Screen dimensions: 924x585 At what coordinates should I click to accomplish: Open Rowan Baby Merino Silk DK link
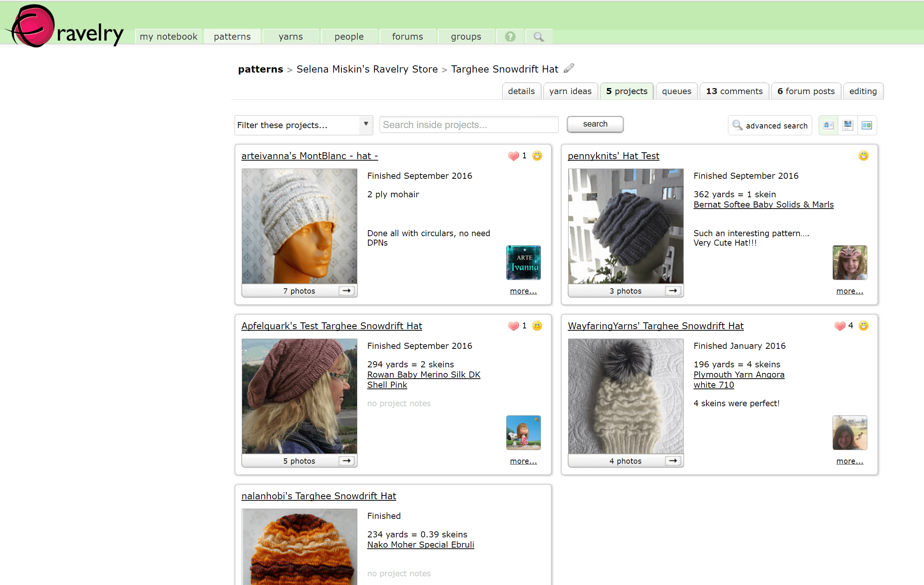(x=423, y=375)
